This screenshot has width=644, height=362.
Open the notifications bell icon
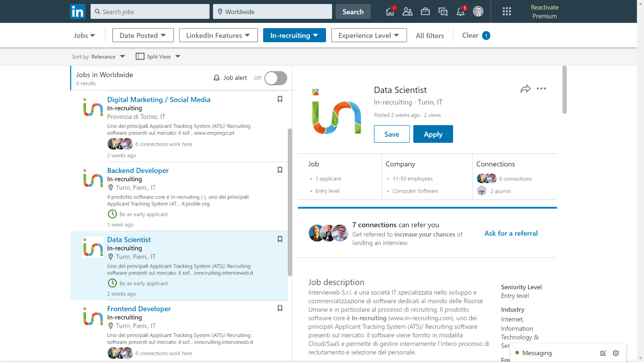pos(461,12)
